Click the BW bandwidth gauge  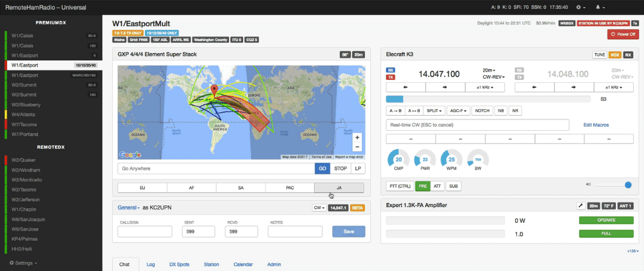[478, 159]
